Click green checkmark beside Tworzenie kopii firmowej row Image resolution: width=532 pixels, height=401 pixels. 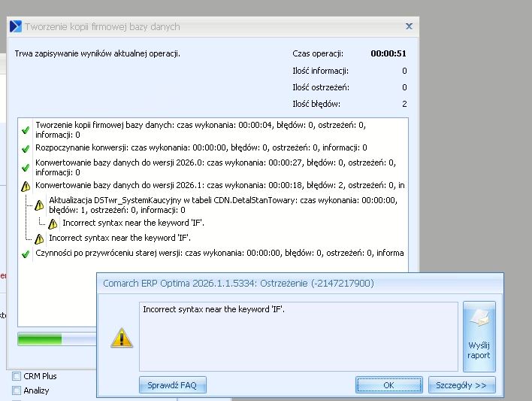coord(26,129)
